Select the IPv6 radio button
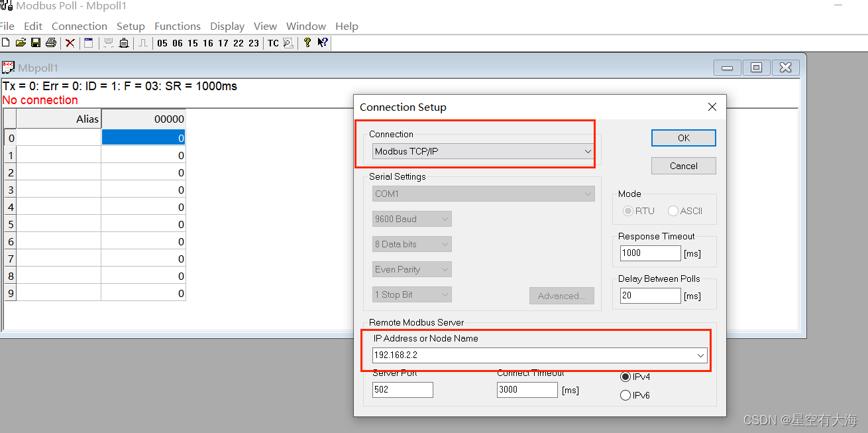 (625, 395)
